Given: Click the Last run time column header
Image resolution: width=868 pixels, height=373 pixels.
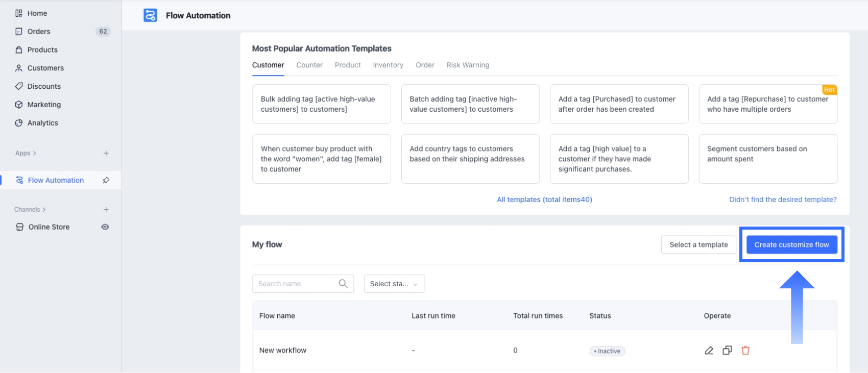Looking at the screenshot, I should click(433, 316).
